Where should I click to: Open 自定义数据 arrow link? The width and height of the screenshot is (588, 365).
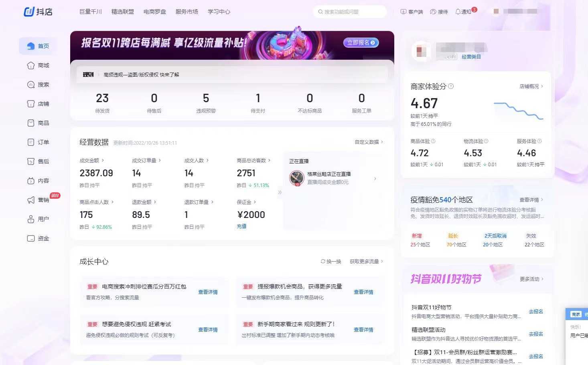[x=369, y=142]
